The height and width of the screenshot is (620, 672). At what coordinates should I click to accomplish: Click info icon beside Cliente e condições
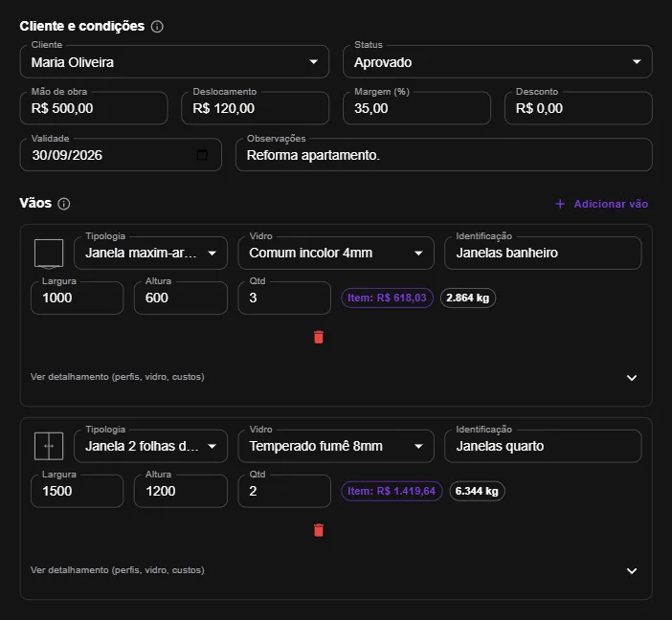coord(157,27)
